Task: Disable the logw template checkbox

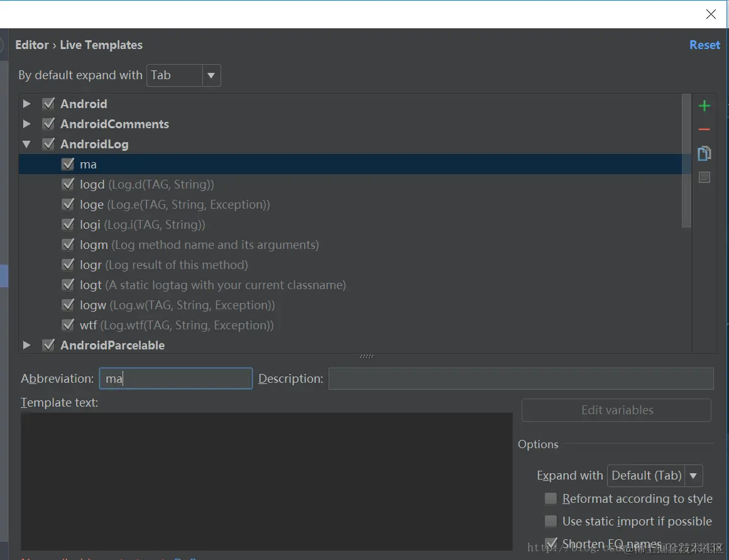Action: click(68, 305)
